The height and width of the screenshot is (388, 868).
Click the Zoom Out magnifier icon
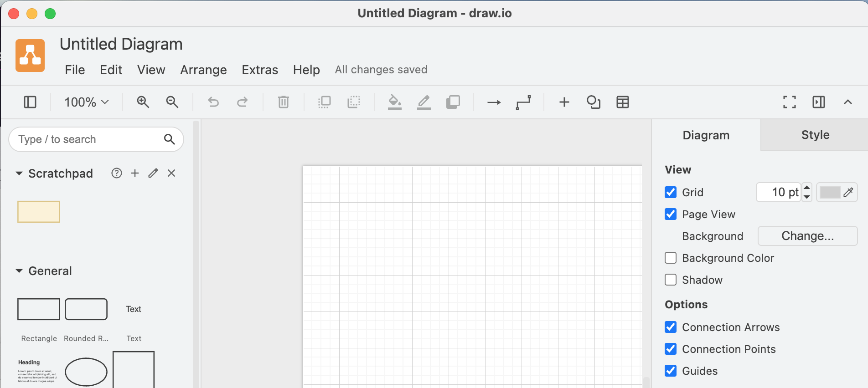click(172, 102)
